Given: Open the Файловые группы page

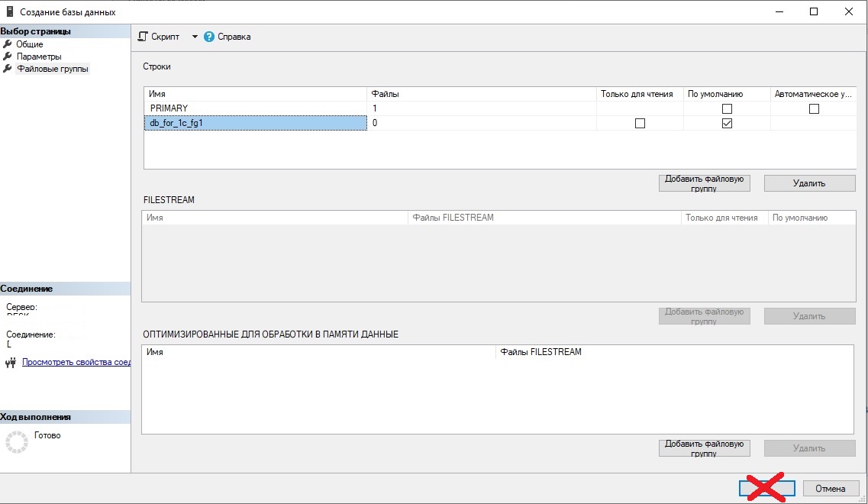Looking at the screenshot, I should tap(53, 69).
